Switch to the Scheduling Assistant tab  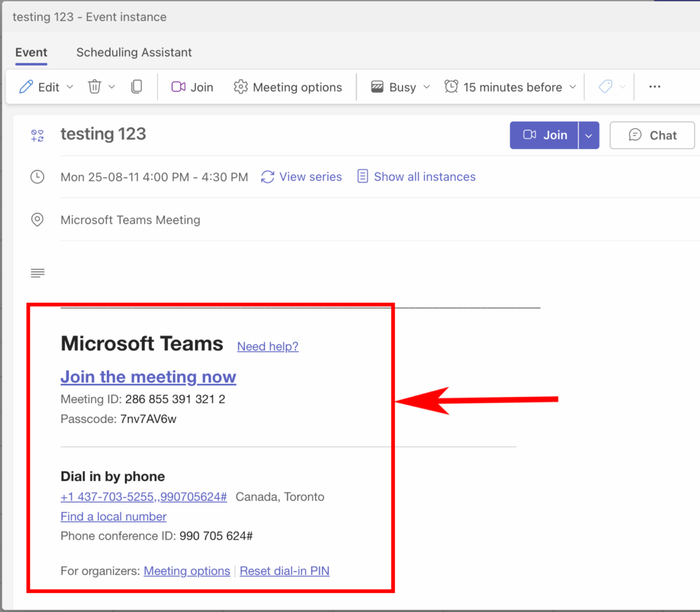pyautogui.click(x=134, y=52)
